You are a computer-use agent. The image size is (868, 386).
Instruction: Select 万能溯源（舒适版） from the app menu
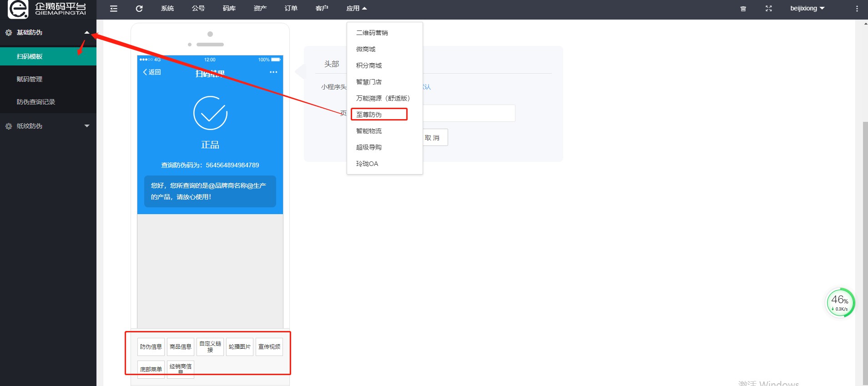[385, 98]
